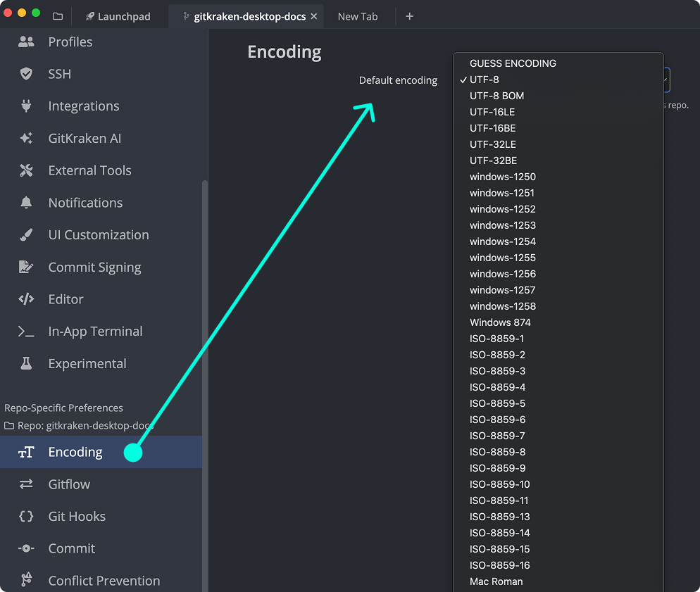Image resolution: width=700 pixels, height=592 pixels.
Task: Click the Profiles people icon
Action: 26,42
